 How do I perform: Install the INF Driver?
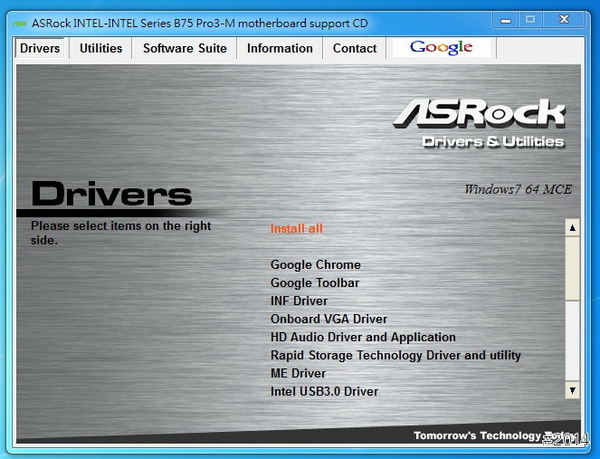click(x=299, y=301)
